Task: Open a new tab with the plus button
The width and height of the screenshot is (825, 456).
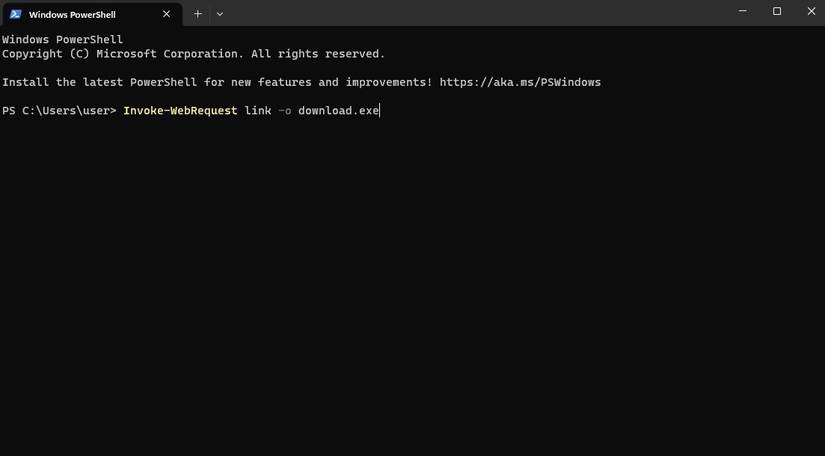Action: (x=198, y=14)
